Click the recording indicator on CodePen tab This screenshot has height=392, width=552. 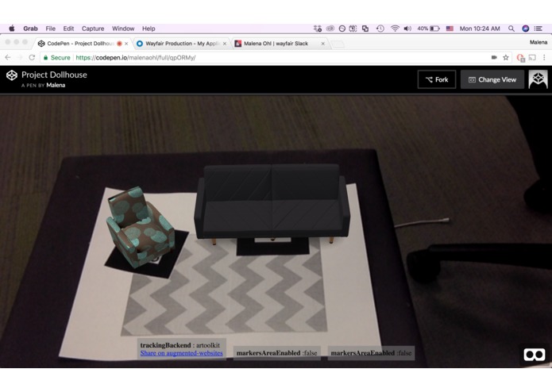coord(119,44)
